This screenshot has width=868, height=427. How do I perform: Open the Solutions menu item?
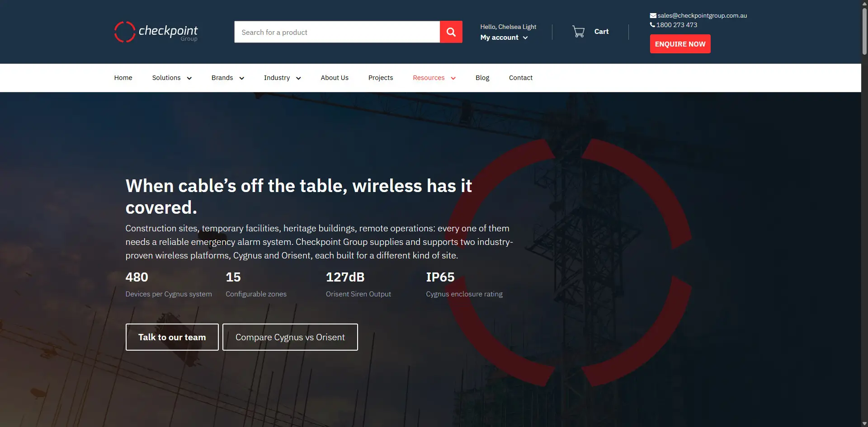pyautogui.click(x=166, y=78)
